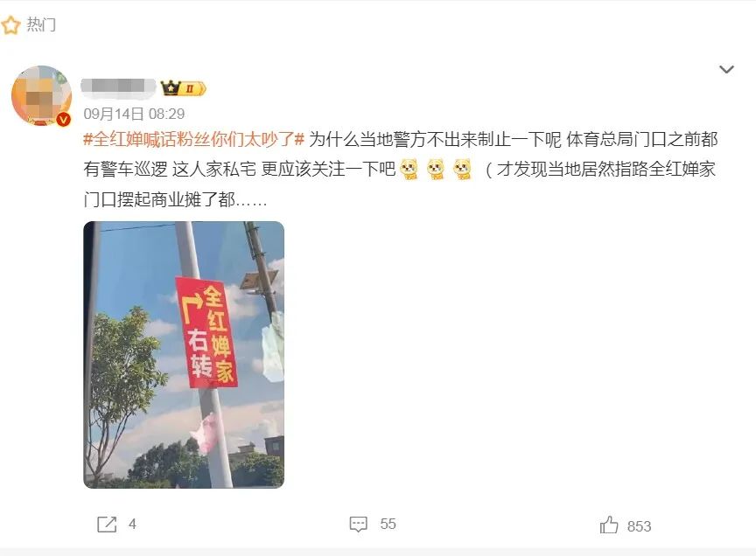Open comments via the speech bubble icon
The height and width of the screenshot is (556, 756).
tap(358, 525)
